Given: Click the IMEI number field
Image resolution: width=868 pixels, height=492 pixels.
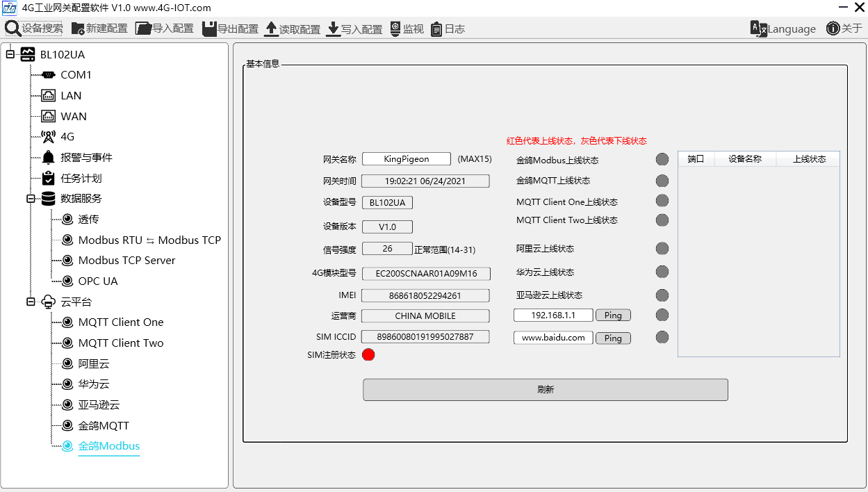Looking at the screenshot, I should coord(425,296).
